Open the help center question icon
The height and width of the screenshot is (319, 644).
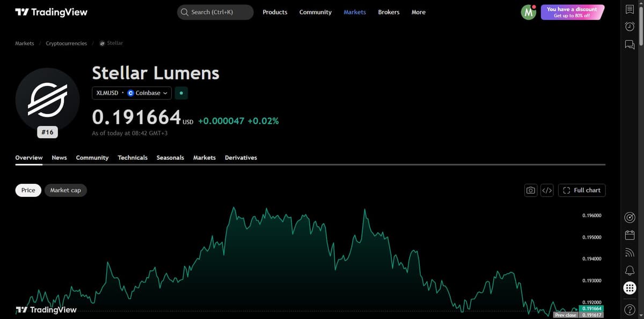pyautogui.click(x=630, y=309)
